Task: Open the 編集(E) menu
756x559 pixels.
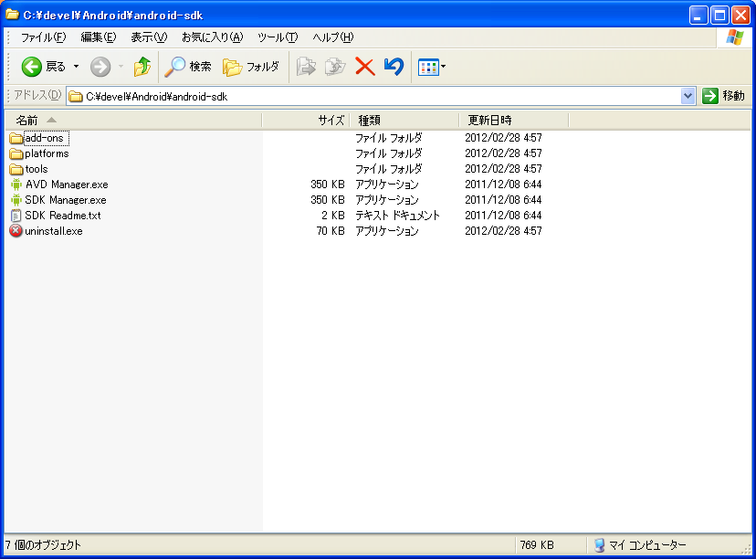Action: click(99, 37)
